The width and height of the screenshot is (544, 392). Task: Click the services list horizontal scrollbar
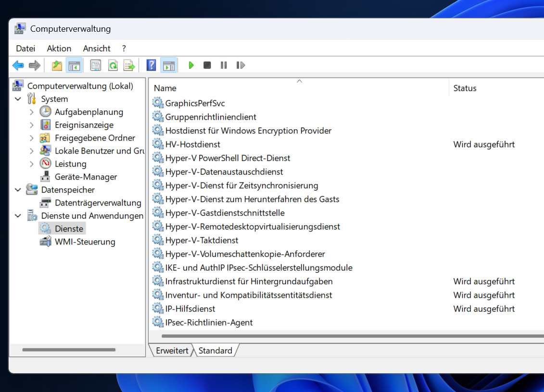pyautogui.click(x=353, y=336)
